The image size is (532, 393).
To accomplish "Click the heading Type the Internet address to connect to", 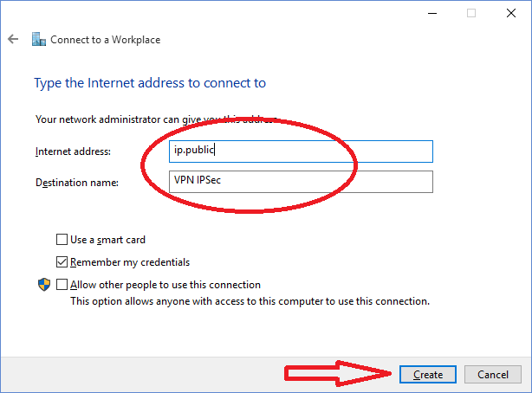I will pos(150,83).
